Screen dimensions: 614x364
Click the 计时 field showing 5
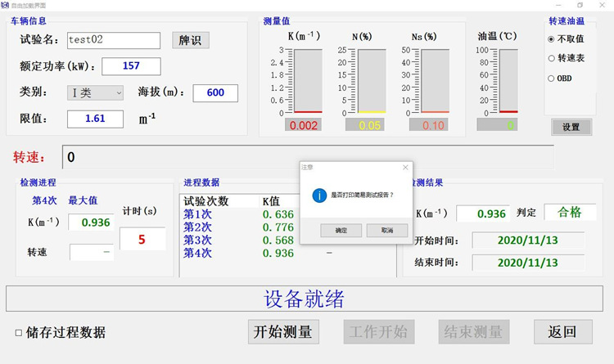pyautogui.click(x=142, y=239)
